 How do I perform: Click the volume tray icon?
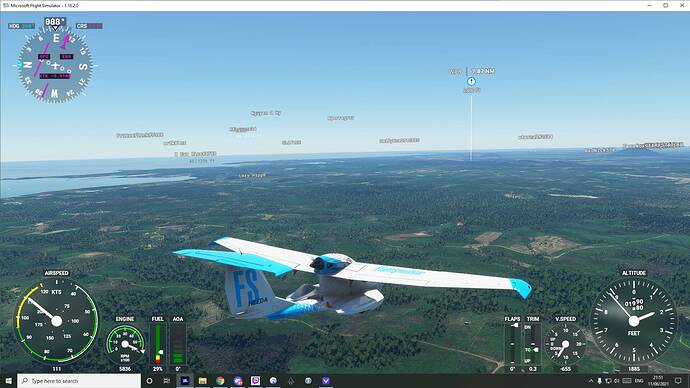617,381
